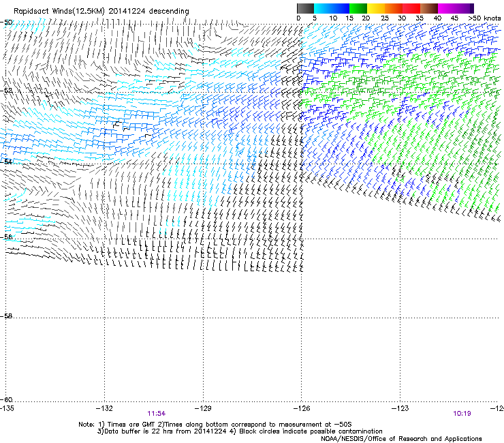The width and height of the screenshot is (504, 443).
Task: Click the '35' label under the color scale
Action: click(420, 18)
